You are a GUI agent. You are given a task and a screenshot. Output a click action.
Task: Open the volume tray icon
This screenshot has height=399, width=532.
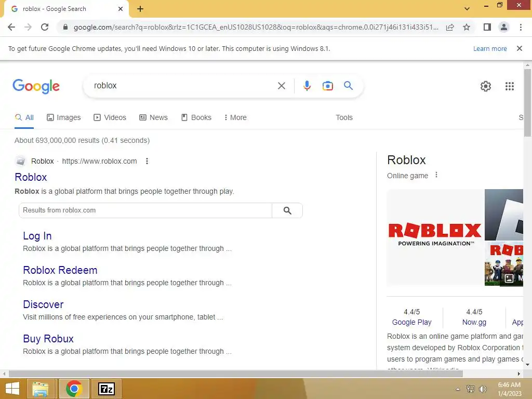tap(483, 389)
